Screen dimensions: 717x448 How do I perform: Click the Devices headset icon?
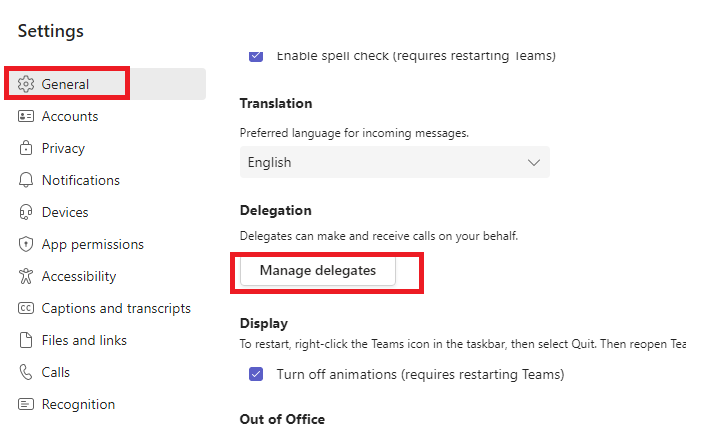click(x=26, y=212)
